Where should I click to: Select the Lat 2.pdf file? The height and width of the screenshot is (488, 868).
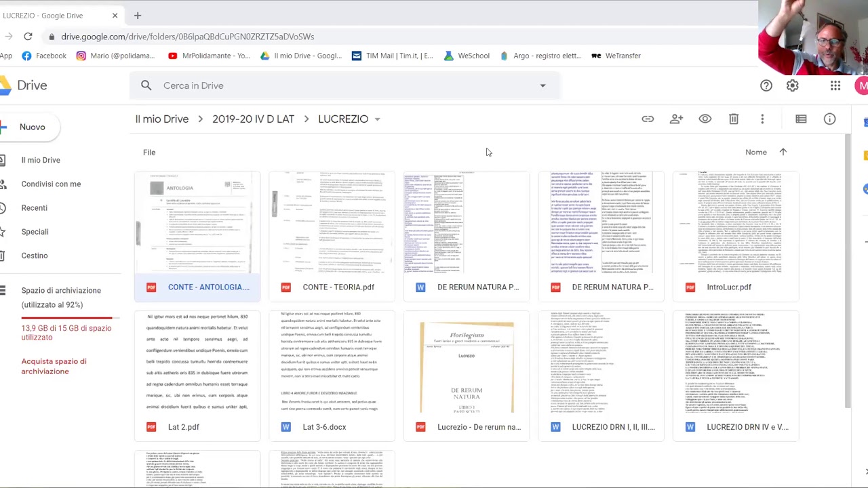(197, 376)
